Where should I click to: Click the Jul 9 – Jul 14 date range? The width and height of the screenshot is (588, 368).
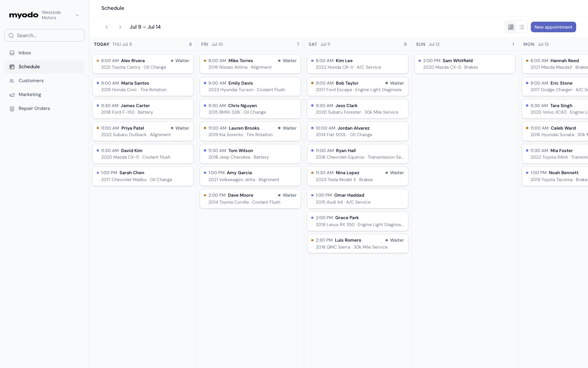(x=145, y=27)
